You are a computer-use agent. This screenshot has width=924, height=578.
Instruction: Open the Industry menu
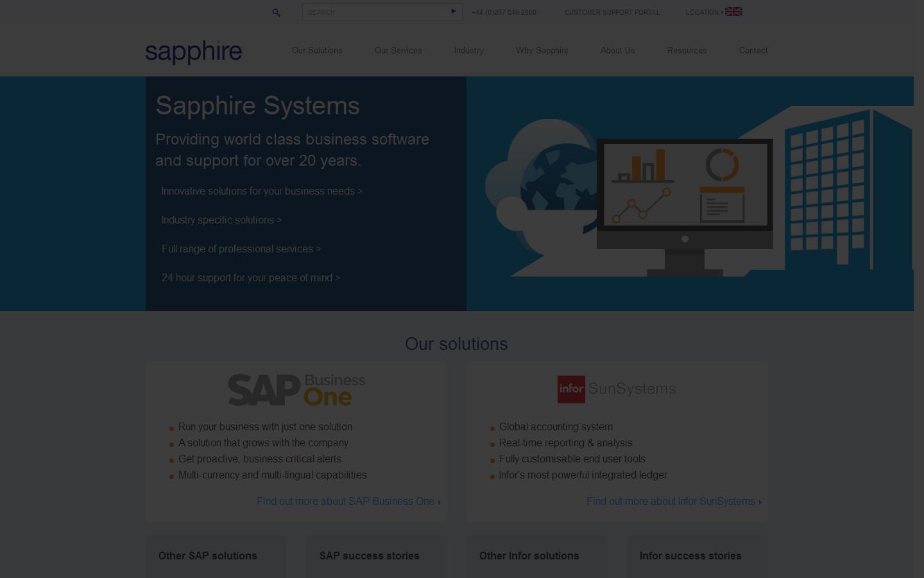click(469, 50)
